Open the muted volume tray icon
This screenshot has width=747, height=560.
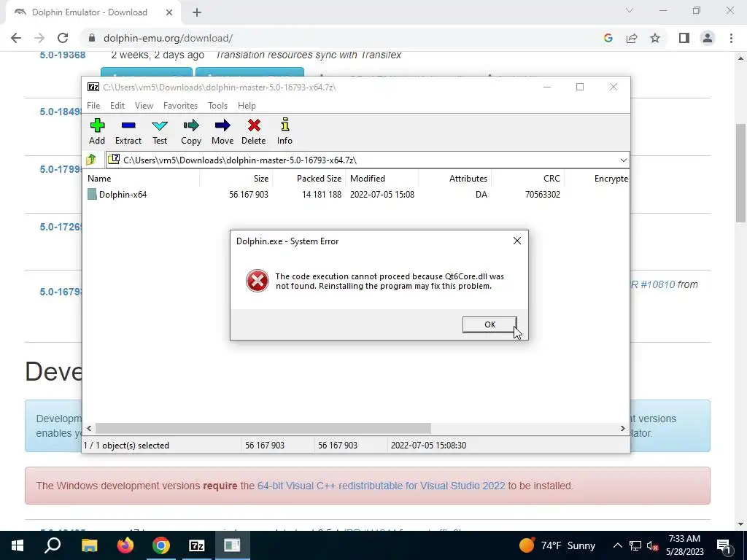(653, 545)
